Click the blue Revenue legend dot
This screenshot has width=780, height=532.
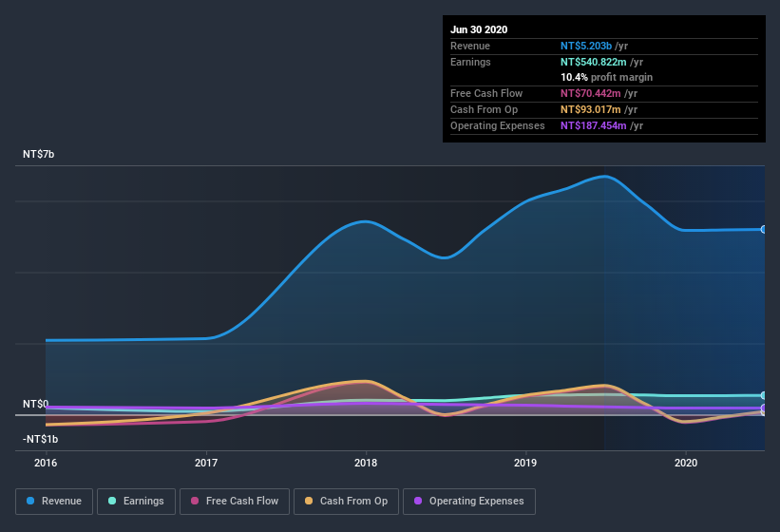(x=30, y=501)
